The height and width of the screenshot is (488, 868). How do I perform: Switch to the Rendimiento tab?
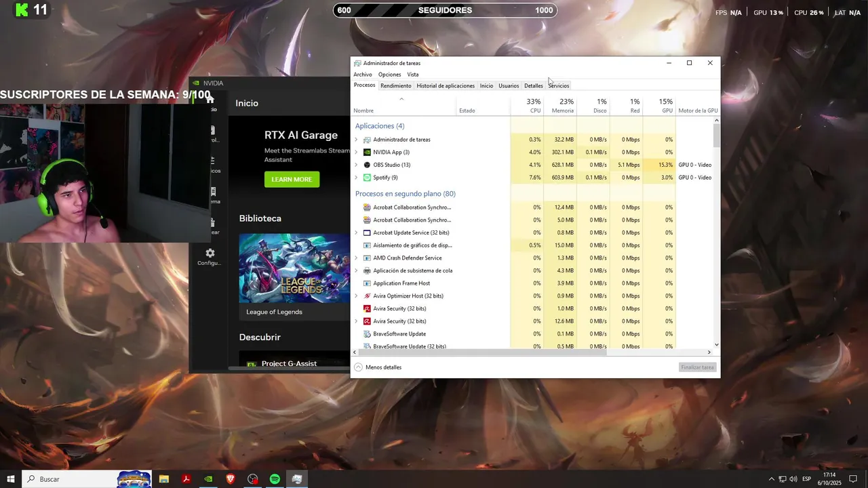pos(396,86)
